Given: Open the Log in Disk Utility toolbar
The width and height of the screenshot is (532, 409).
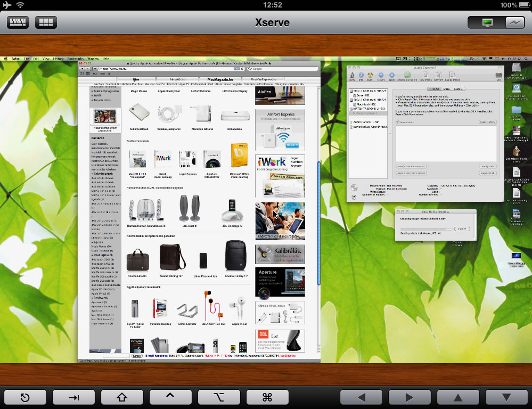Looking at the screenshot, I should point(499,76).
